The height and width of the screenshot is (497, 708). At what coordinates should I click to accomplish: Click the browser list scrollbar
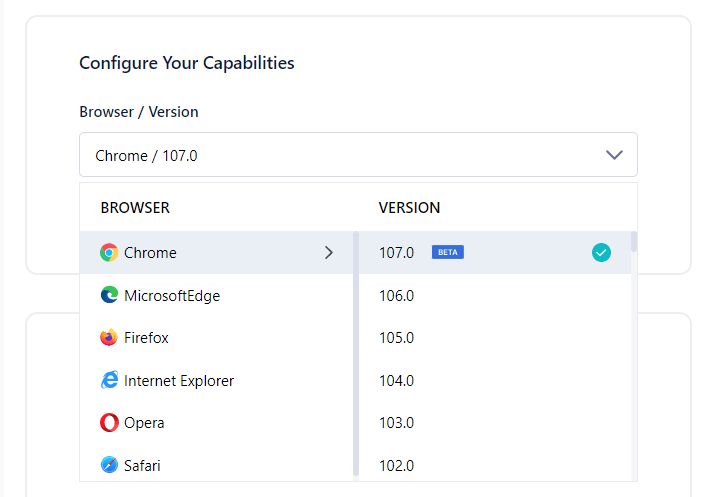coord(356,353)
